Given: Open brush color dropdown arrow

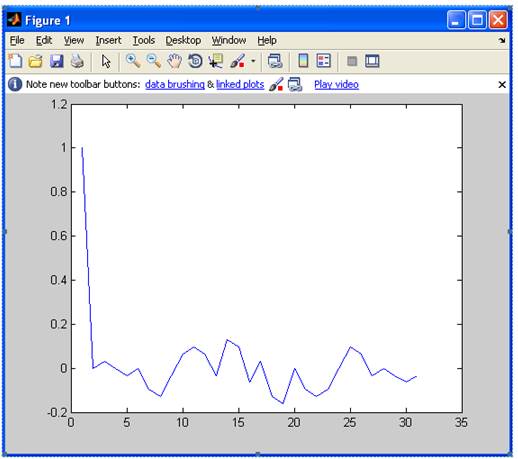Looking at the screenshot, I should [253, 61].
